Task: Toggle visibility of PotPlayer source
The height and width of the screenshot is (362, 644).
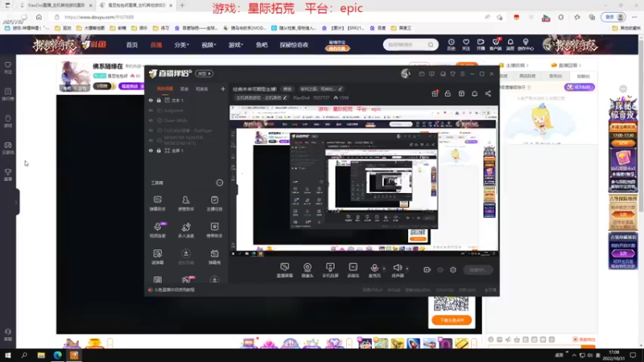Action: coord(151,130)
